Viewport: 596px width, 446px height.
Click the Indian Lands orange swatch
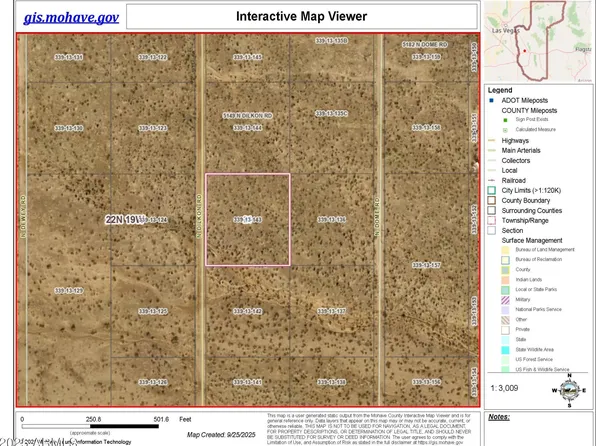505,280
